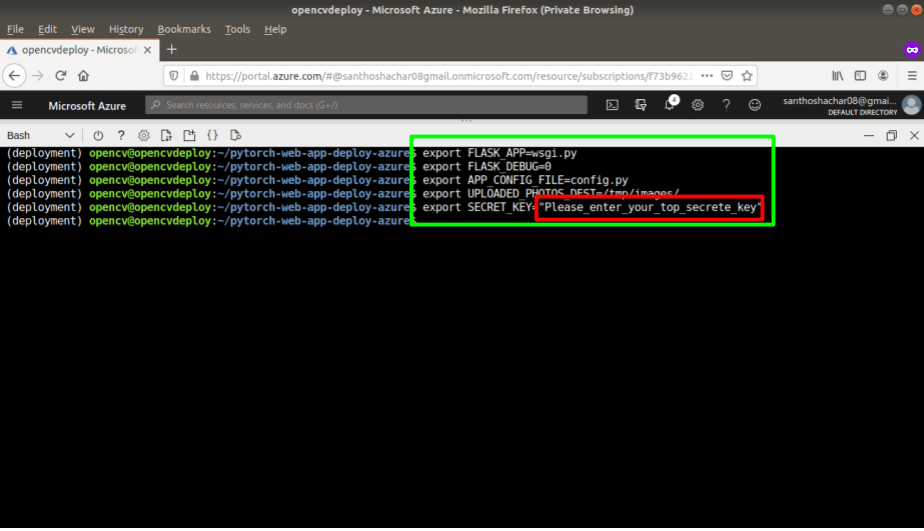
Task: Save page to Pocket
Action: [727, 75]
